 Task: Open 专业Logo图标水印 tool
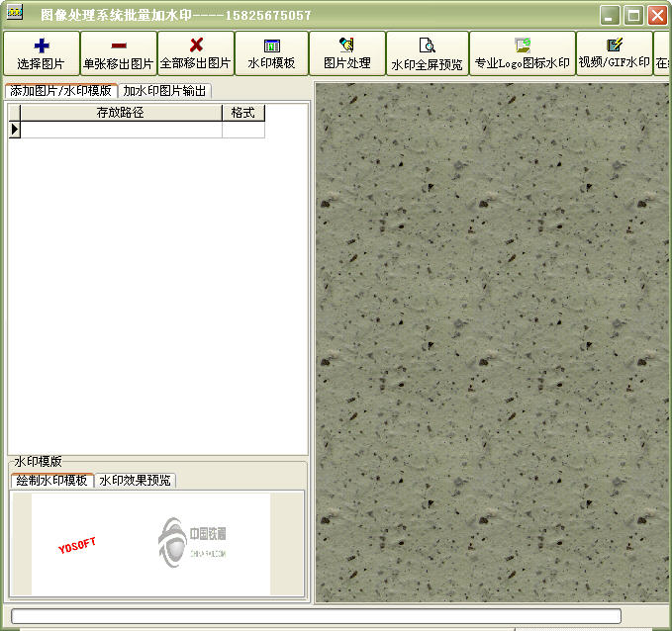(523, 53)
